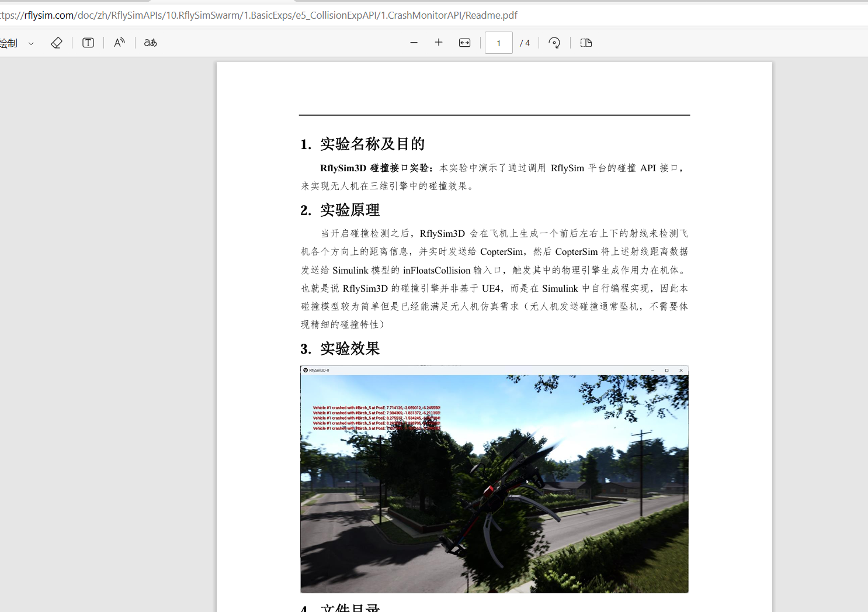Zoom out with the minus button
This screenshot has height=612, width=868.
414,43
